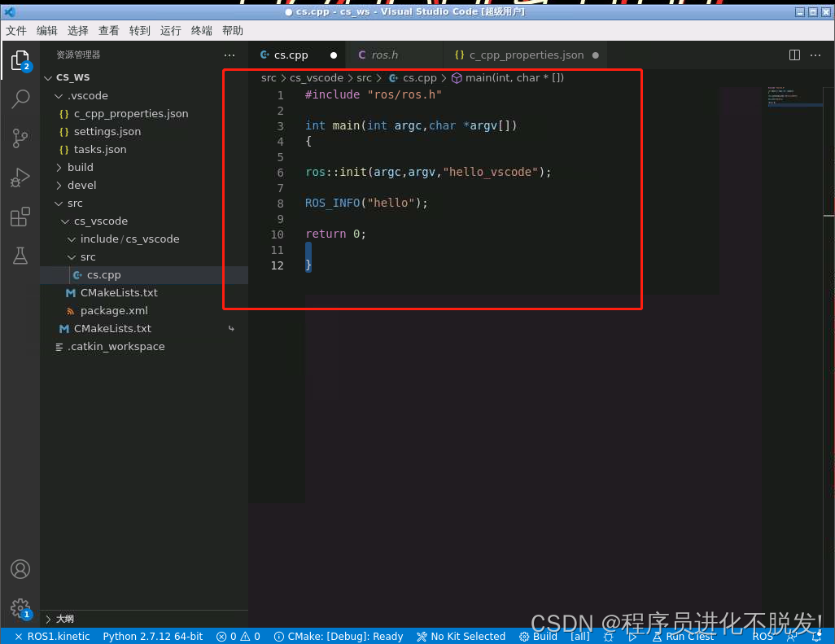This screenshot has height=644, width=835.
Task: Click Run CTest in status bar
Action: tap(684, 637)
